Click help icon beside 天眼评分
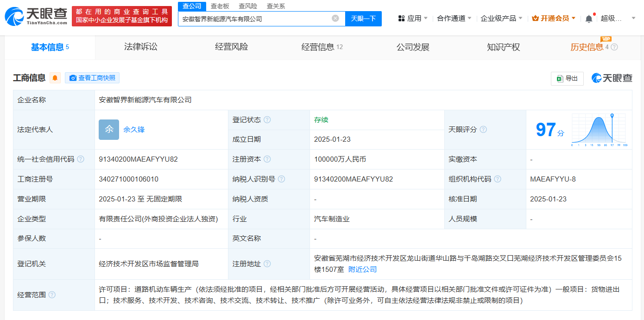 (483, 130)
